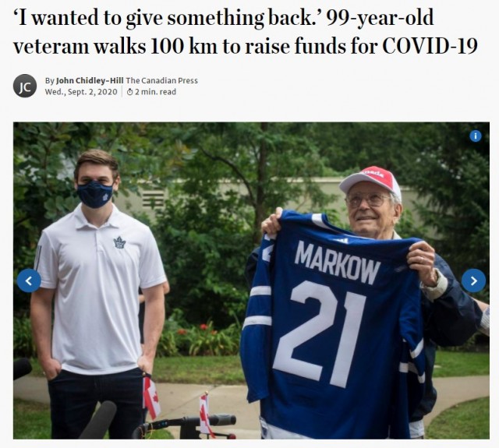Click the Maple Leafs logo on the polo
This screenshot has width=499, height=448.
[x=119, y=242]
